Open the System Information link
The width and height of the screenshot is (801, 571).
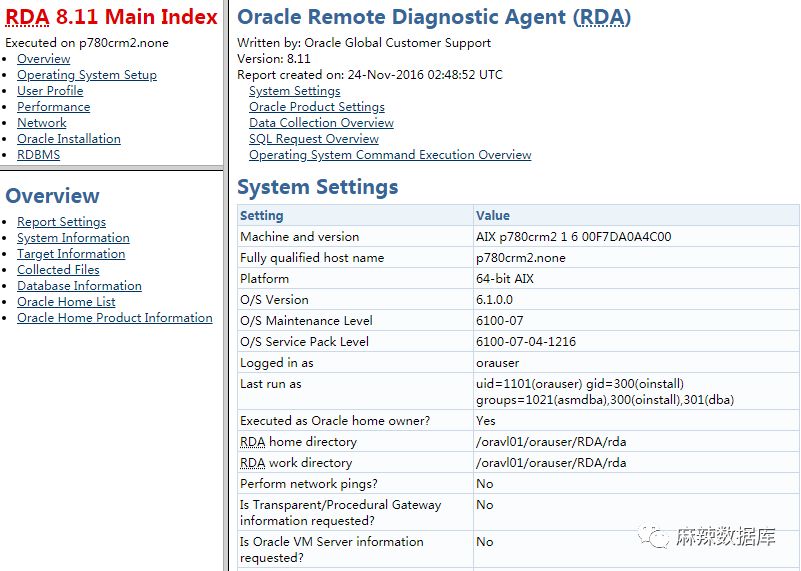click(73, 238)
